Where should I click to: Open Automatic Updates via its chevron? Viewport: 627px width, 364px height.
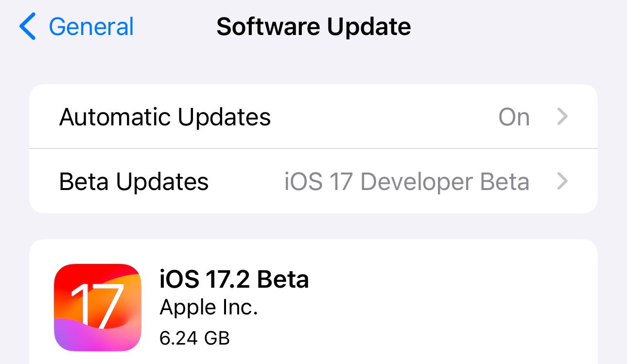point(562,117)
